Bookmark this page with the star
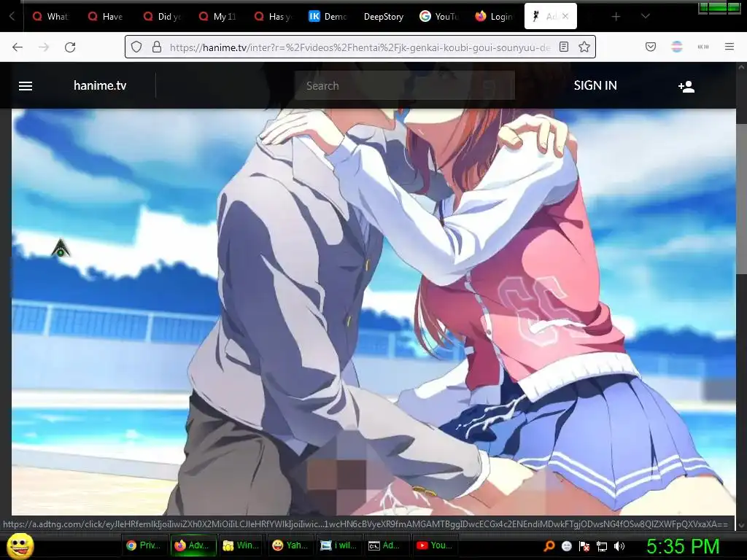747x560 pixels. click(x=584, y=47)
